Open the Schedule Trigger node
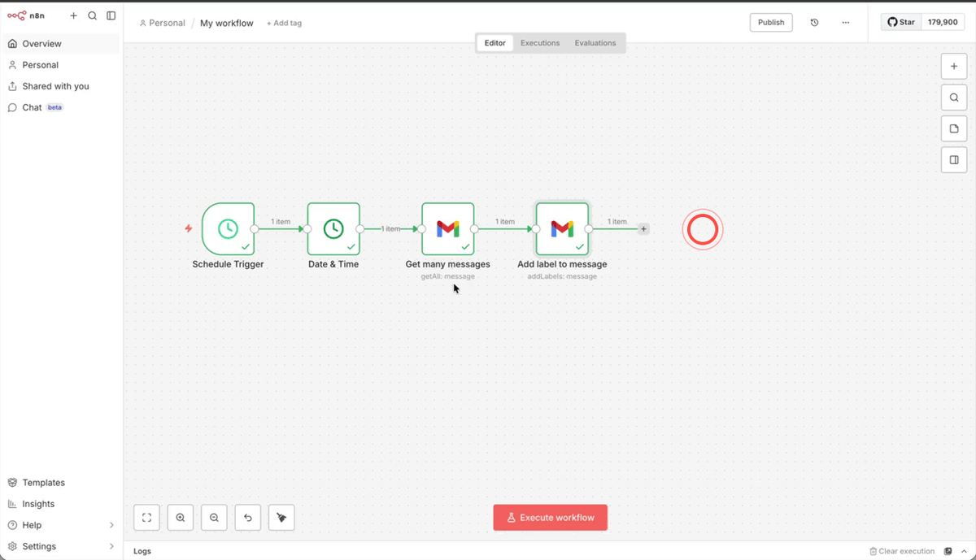 pyautogui.click(x=229, y=228)
